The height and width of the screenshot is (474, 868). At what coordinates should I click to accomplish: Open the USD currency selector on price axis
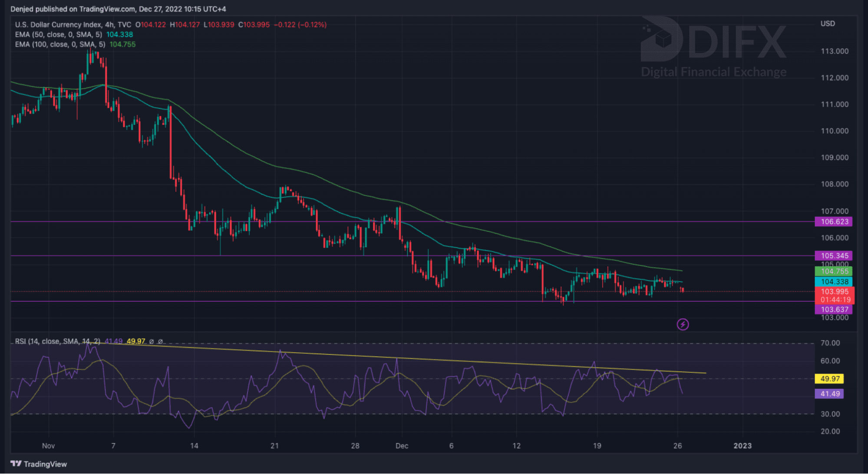pos(827,24)
